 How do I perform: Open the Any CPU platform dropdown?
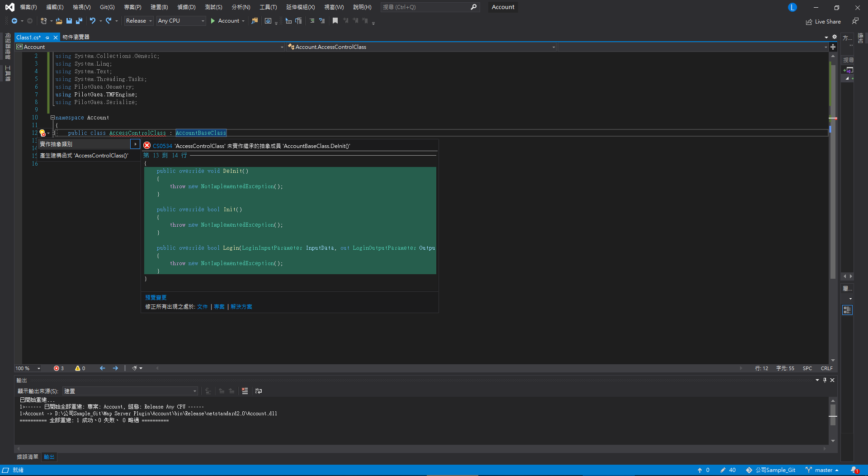point(181,21)
